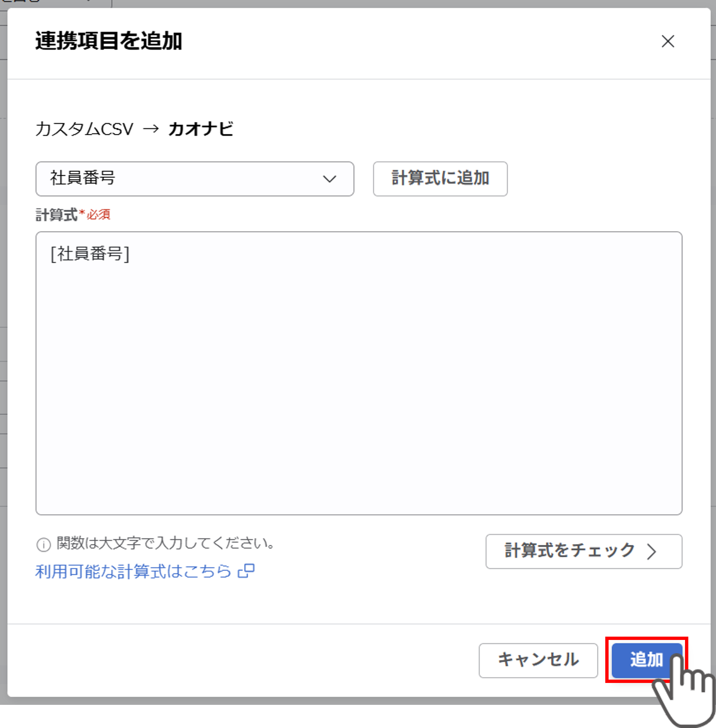716x728 pixels.
Task: Open the 利用可能な計算式はこちら link
Action: pos(145,571)
